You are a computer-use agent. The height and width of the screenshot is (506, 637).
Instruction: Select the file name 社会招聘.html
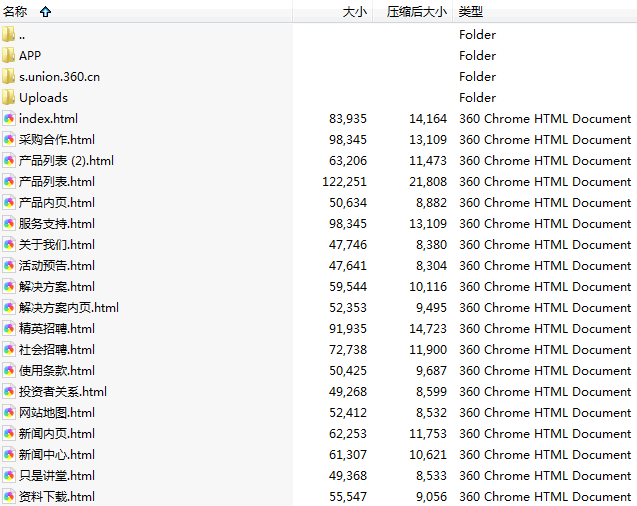pos(57,350)
